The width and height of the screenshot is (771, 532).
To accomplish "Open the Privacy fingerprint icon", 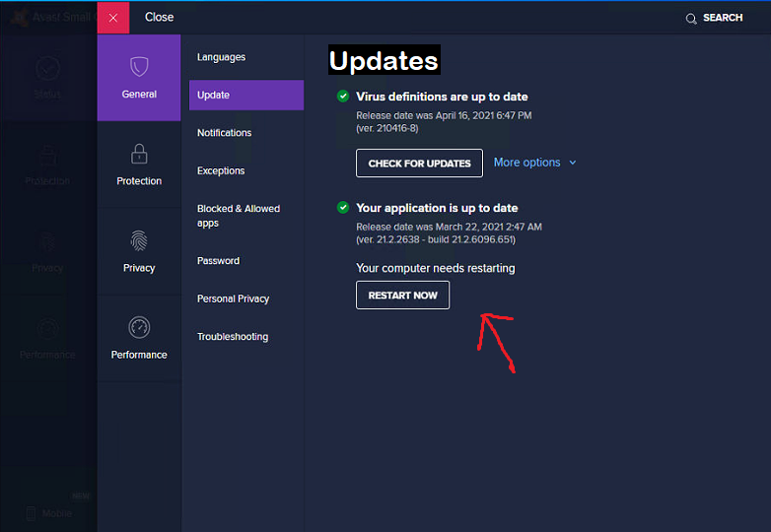I will (x=139, y=240).
